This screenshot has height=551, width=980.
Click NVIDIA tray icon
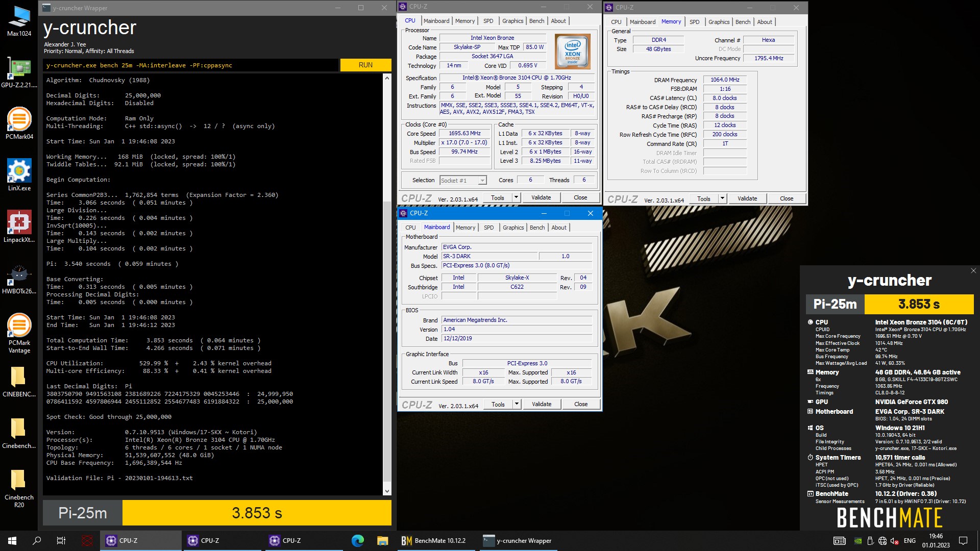point(859,541)
